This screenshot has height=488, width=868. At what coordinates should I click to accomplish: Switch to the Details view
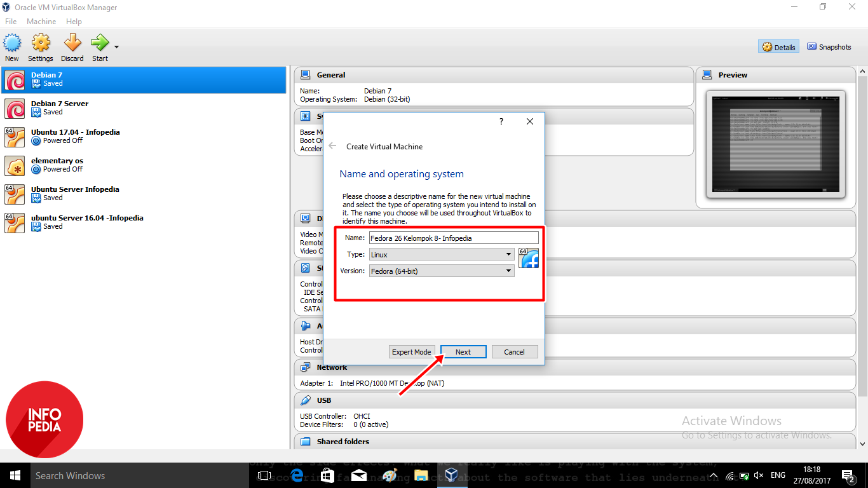coord(778,47)
